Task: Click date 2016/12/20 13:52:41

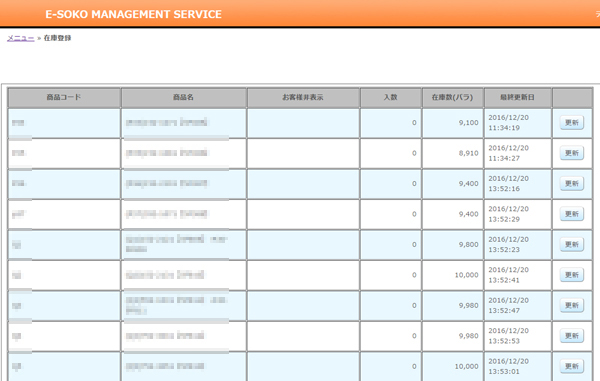Action: tap(509, 275)
